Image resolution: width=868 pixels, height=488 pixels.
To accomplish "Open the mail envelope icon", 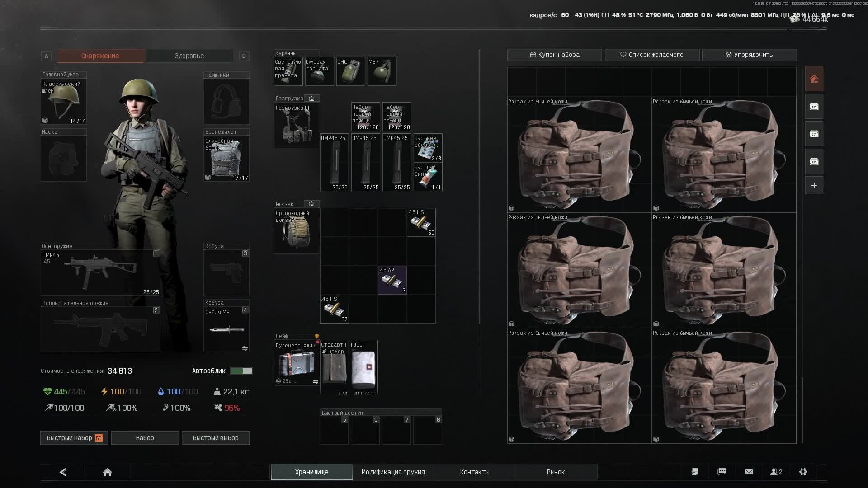I will (749, 472).
